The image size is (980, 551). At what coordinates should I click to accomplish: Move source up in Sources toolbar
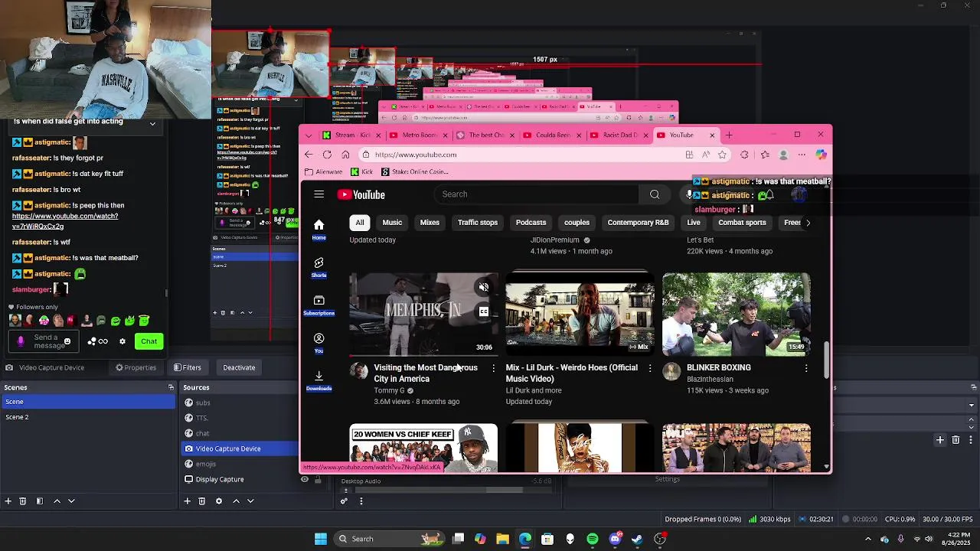(236, 501)
